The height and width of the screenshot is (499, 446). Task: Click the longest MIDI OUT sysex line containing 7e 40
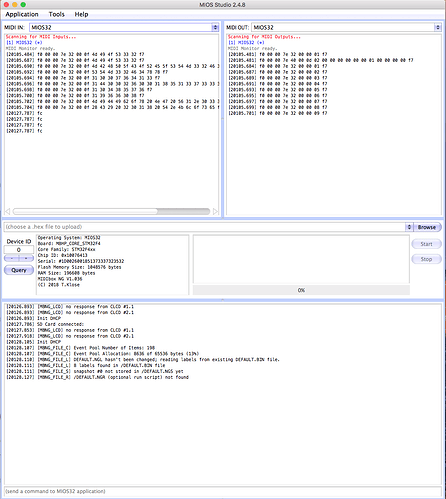321,60
